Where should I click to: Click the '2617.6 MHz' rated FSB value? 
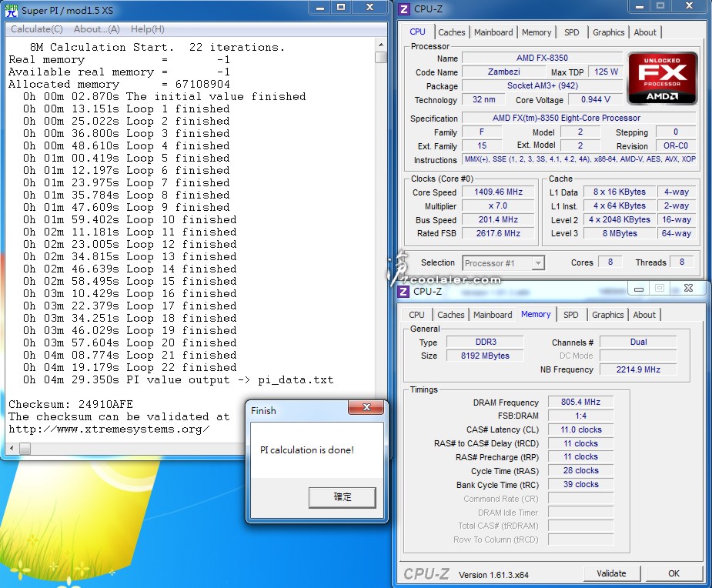pos(498,233)
